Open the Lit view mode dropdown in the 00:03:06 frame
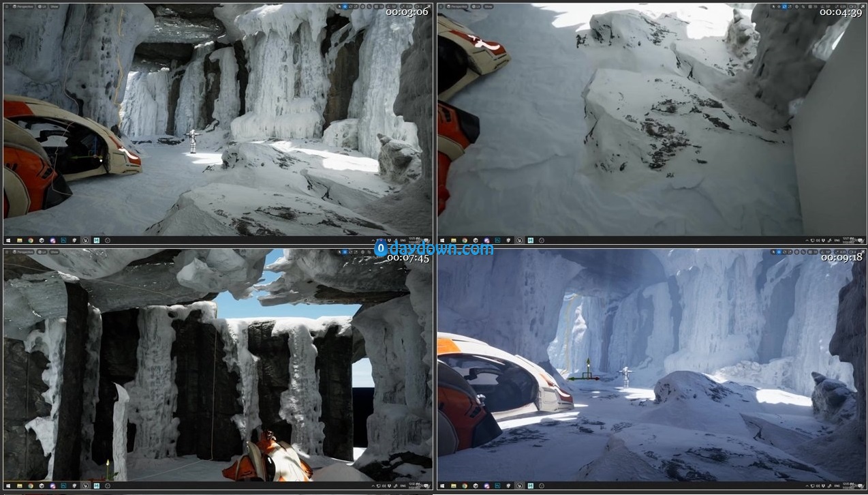This screenshot has width=868, height=495. (41, 6)
